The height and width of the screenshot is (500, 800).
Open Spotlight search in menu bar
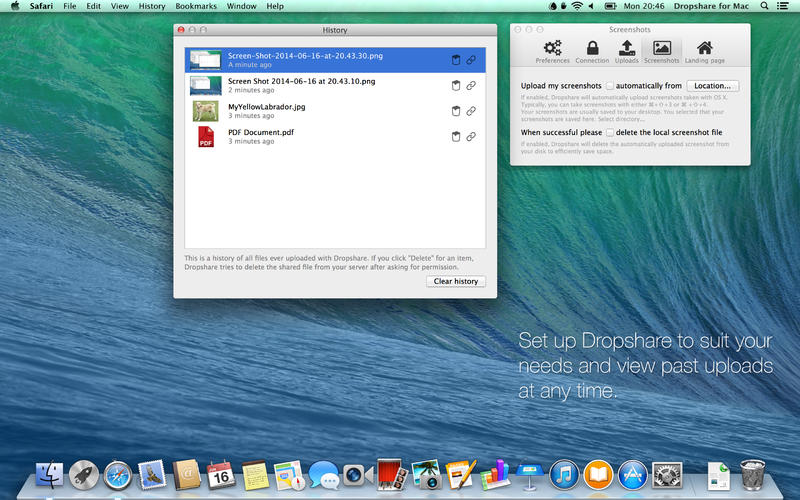764,6
